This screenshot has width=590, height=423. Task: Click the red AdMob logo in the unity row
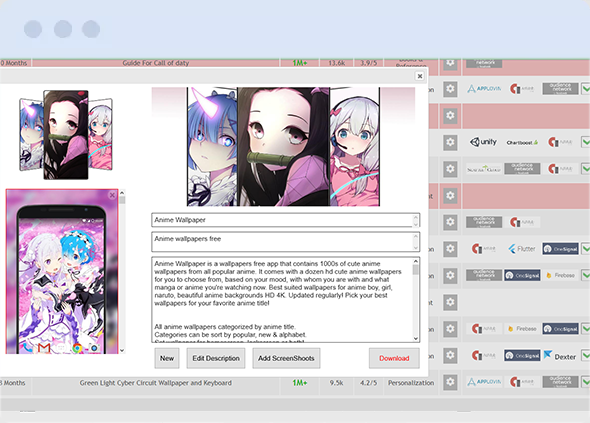[560, 142]
